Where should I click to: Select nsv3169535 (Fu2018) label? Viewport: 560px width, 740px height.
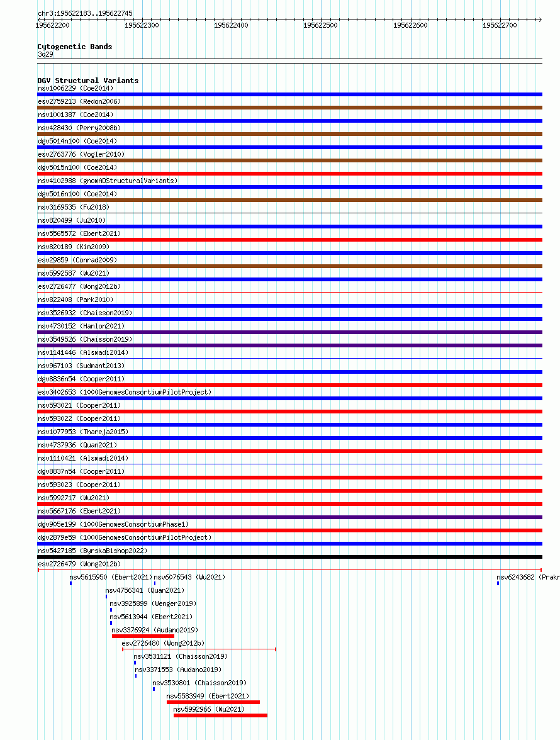pos(74,207)
